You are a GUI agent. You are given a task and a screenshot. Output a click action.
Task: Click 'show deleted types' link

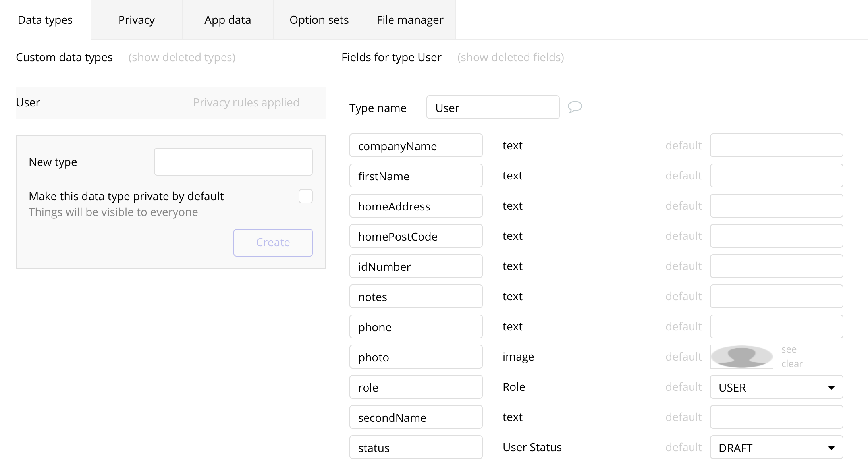[x=182, y=58]
